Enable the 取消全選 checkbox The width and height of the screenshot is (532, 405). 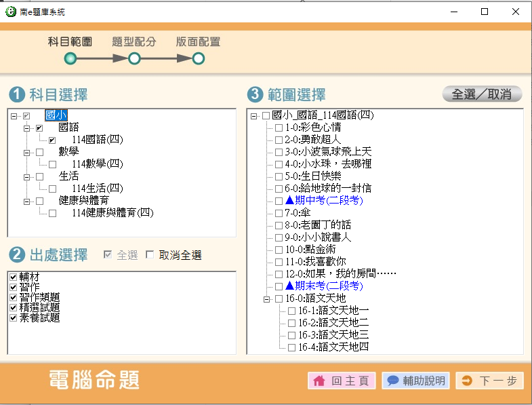(x=150, y=256)
